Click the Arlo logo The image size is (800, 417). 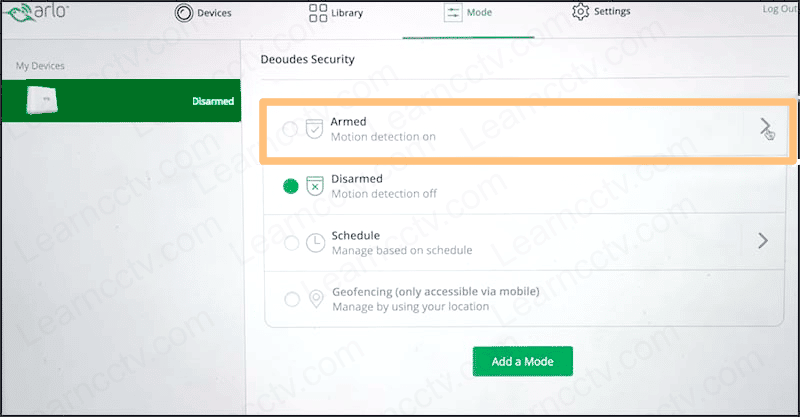coord(32,14)
